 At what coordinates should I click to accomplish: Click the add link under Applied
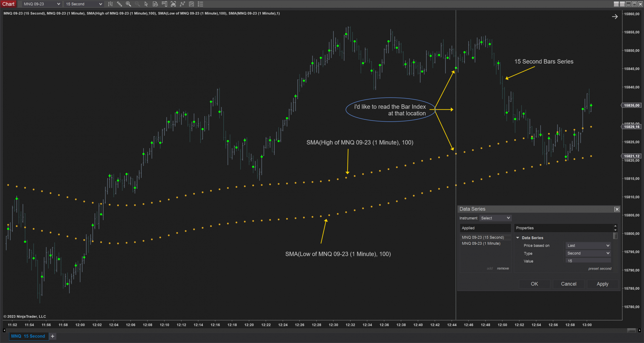point(490,269)
